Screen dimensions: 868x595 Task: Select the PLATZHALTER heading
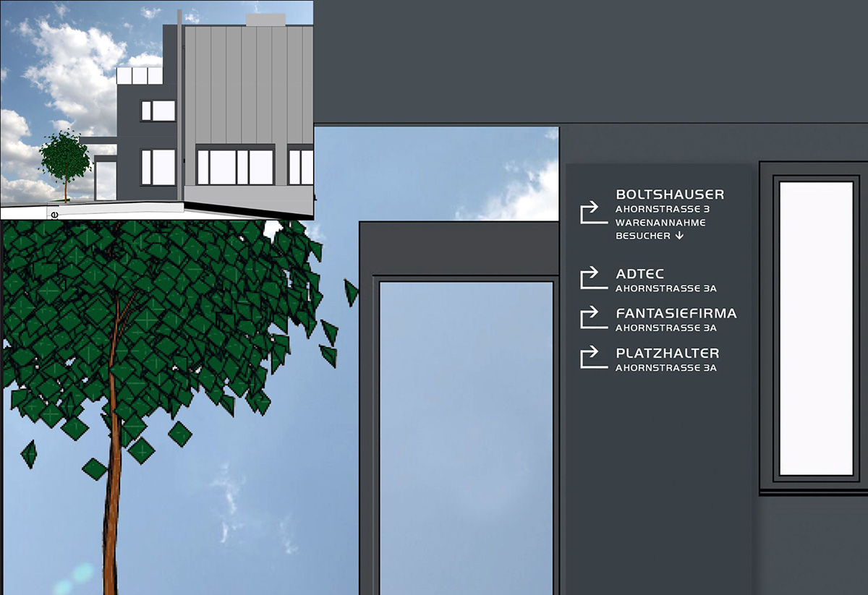(x=668, y=354)
